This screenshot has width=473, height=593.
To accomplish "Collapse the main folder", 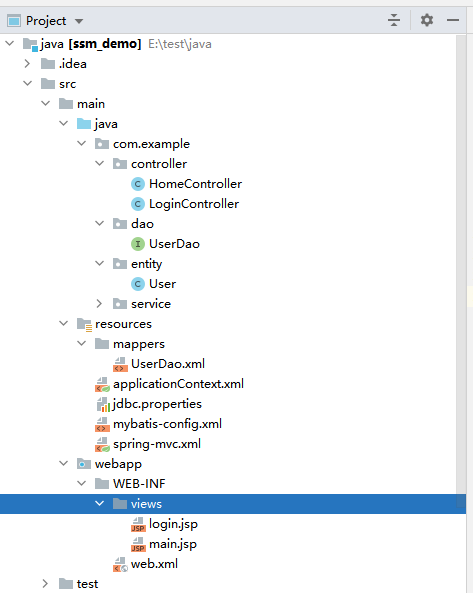I will point(46,103).
